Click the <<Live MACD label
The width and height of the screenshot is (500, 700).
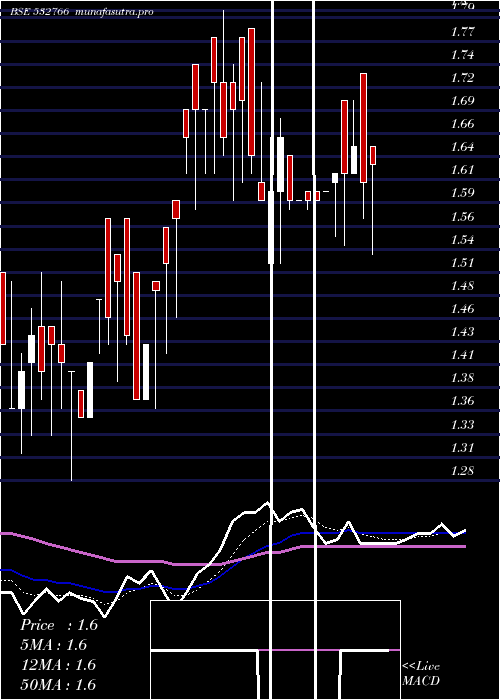pos(421,674)
